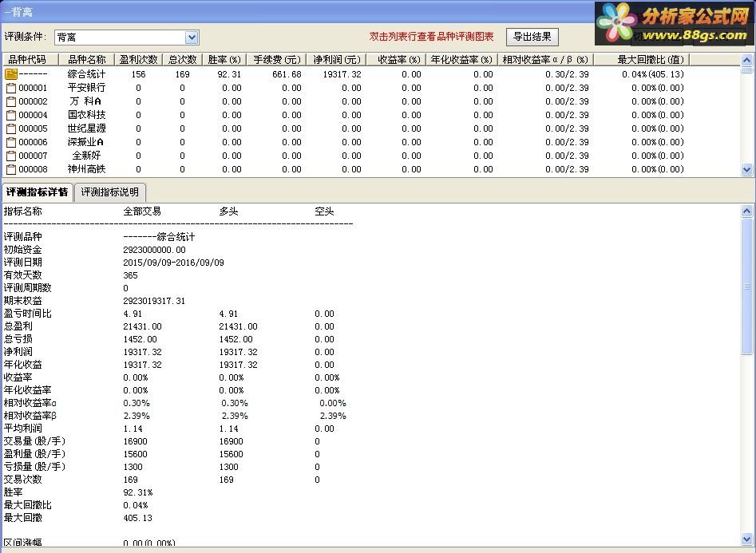
Task: Select the 国农科技 row name
Action: 86,115
